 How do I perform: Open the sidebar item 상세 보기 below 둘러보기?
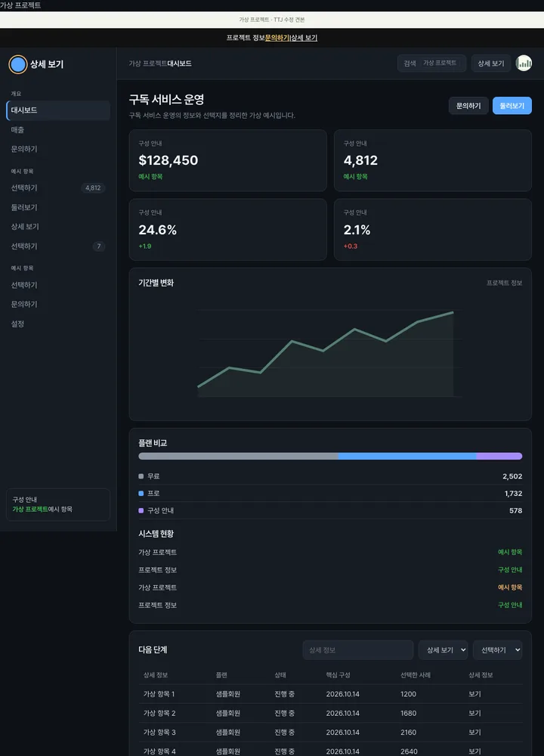coord(58,227)
